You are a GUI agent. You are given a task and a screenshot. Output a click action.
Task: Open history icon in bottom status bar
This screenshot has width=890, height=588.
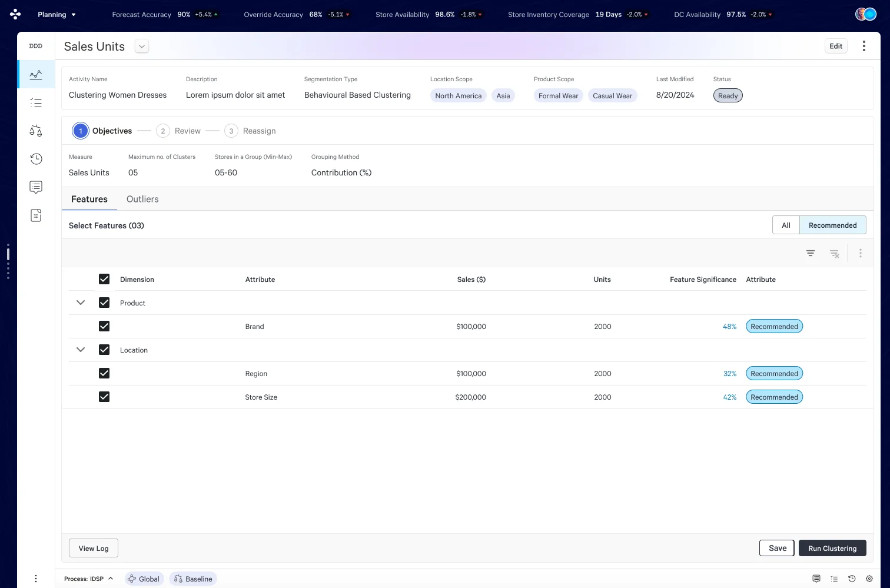point(852,579)
